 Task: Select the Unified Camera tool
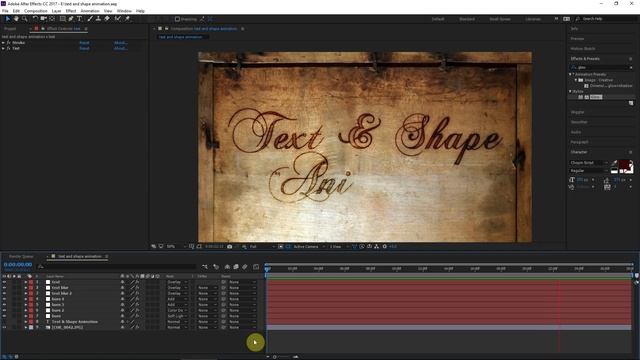[x=43, y=19]
